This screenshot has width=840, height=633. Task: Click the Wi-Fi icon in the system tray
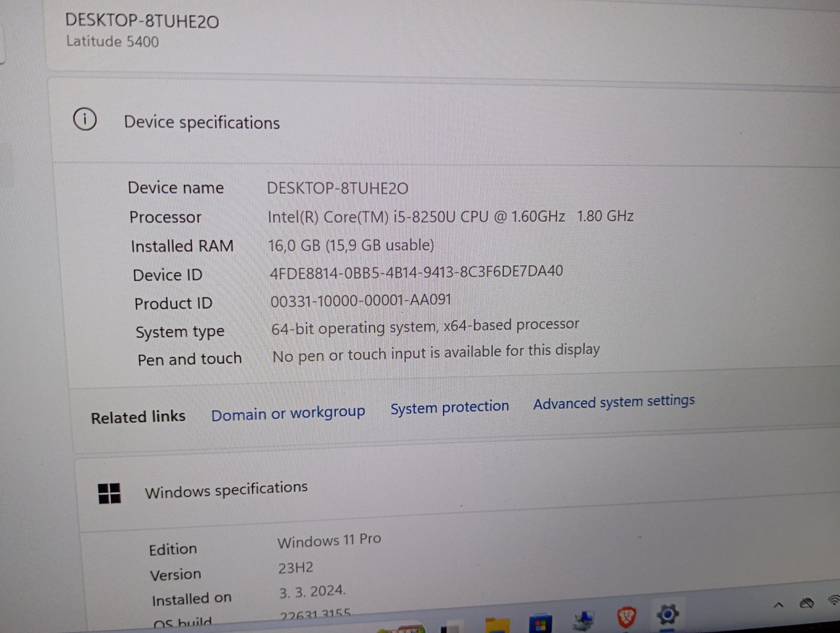point(834,600)
